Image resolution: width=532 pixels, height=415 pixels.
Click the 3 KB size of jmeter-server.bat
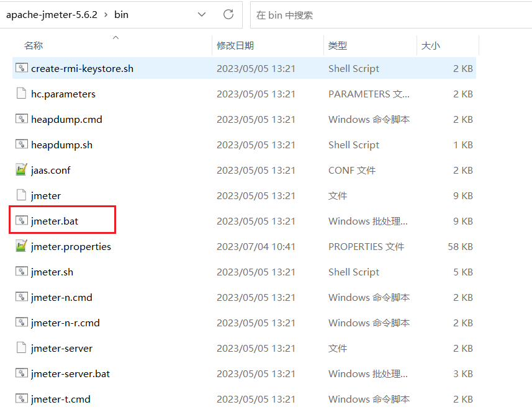[x=463, y=373]
